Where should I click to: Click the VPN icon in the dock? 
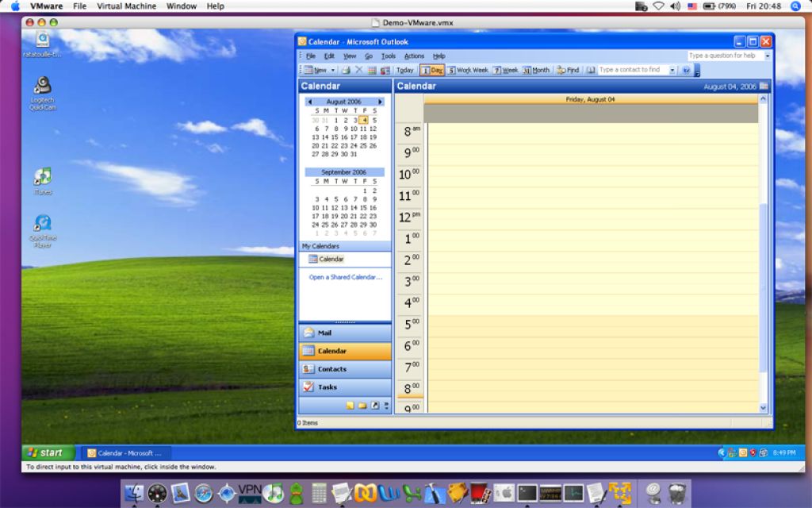[250, 493]
